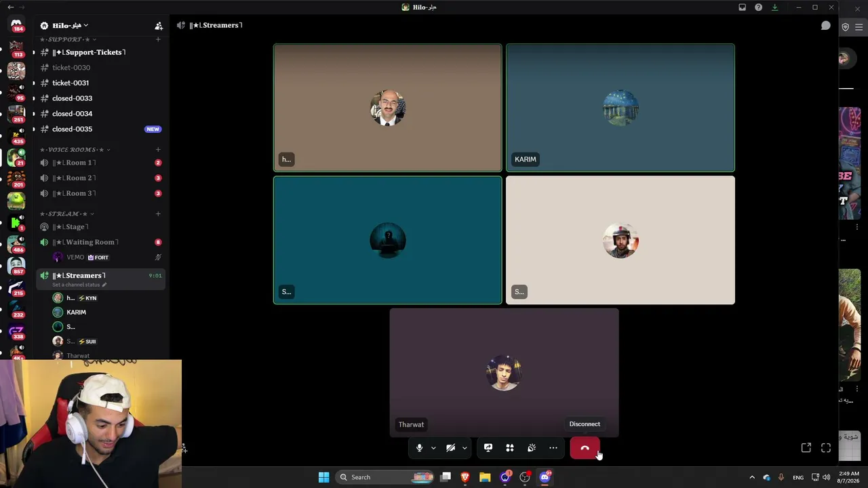
Task: Open the server with the 435 badge
Action: 16,135
